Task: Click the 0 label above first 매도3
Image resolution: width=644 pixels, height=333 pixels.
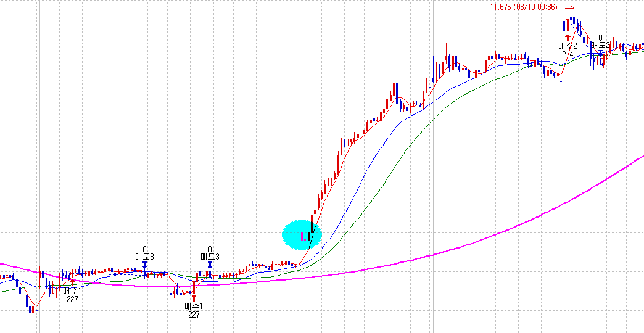Action: (144, 249)
